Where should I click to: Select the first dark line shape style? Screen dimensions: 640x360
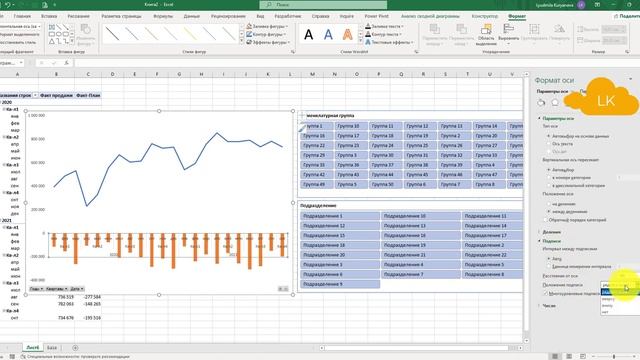[x=112, y=34]
